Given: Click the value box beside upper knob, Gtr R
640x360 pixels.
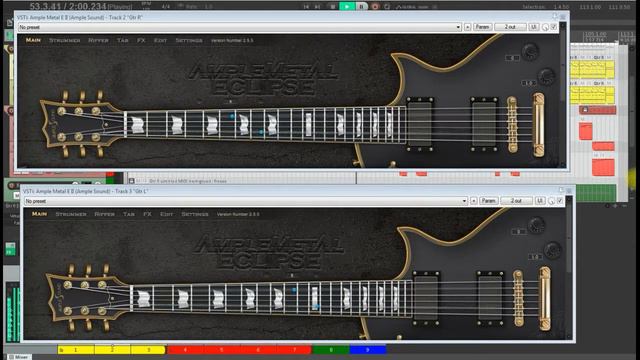Looking at the screenshot, I should [x=513, y=58].
